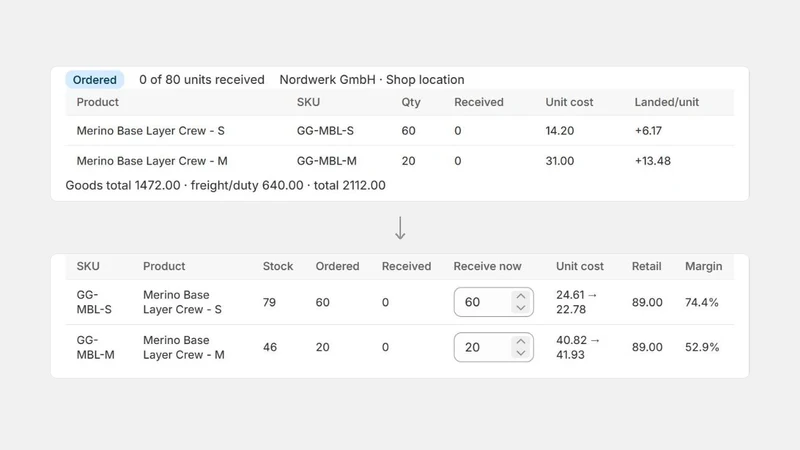Click the SKU column header in upper table
The image size is (800, 450).
pos(308,102)
